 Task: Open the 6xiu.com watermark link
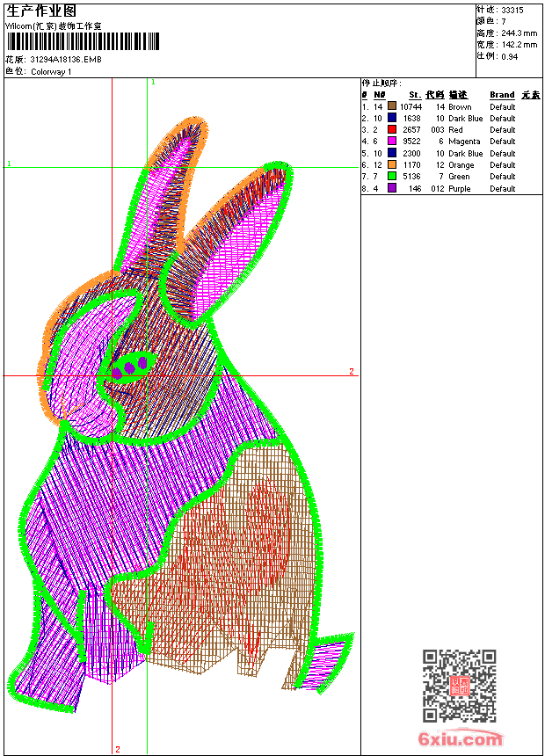[x=460, y=738]
